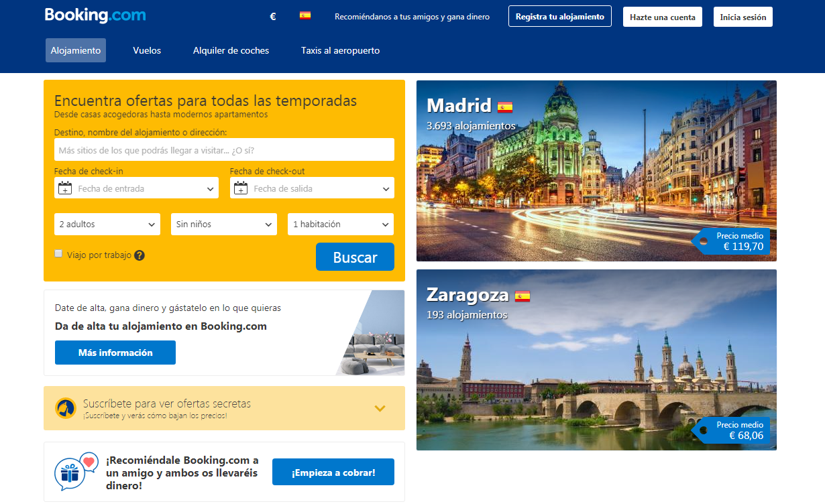The width and height of the screenshot is (825, 504).
Task: Click the gift box referral icon
Action: 70,472
